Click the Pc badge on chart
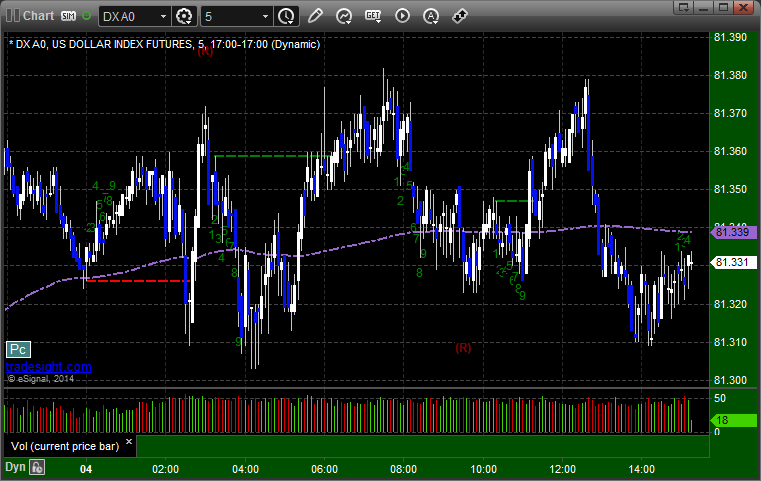Viewport: 761px width, 481px height. [x=18, y=349]
